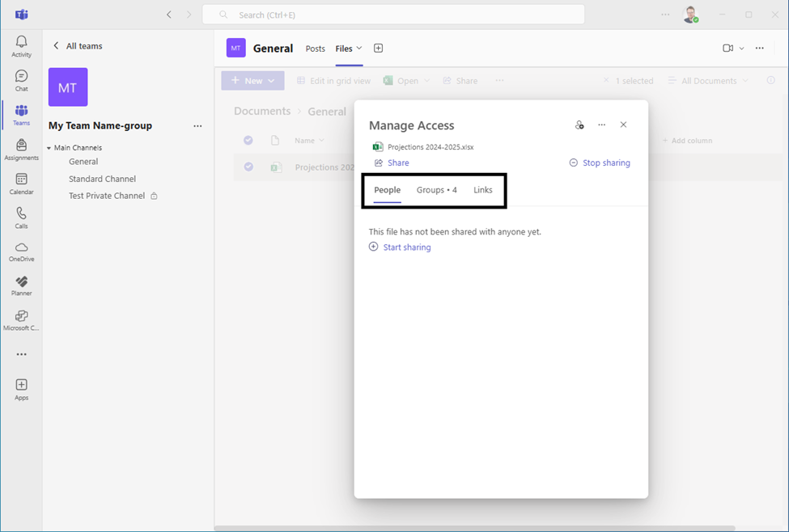The width and height of the screenshot is (789, 532).
Task: Collapse the Main Channels section
Action: pyautogui.click(x=49, y=148)
